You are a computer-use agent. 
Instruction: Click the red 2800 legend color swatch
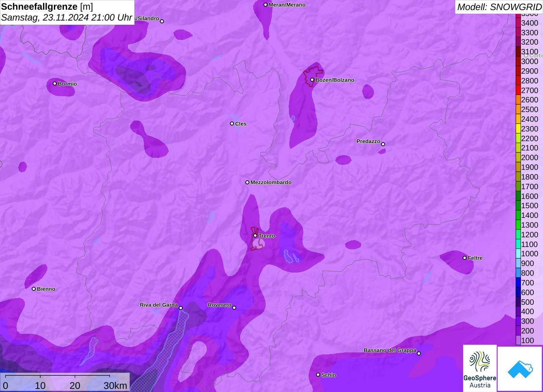tap(518, 81)
